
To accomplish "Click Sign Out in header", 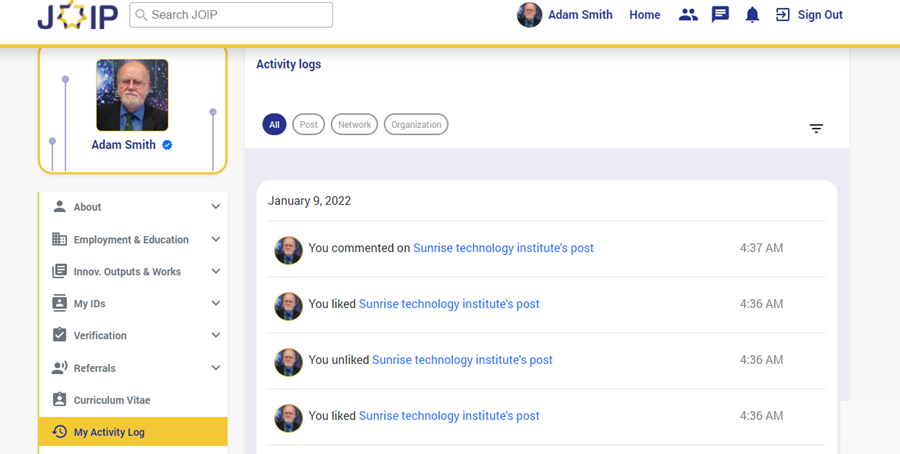I will [x=819, y=15].
